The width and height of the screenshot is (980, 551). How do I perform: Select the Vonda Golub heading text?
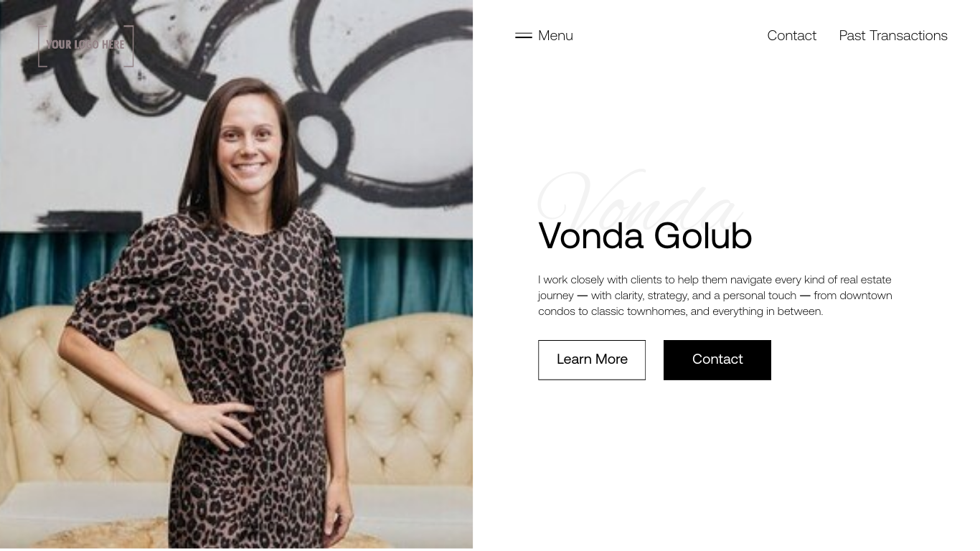point(645,236)
